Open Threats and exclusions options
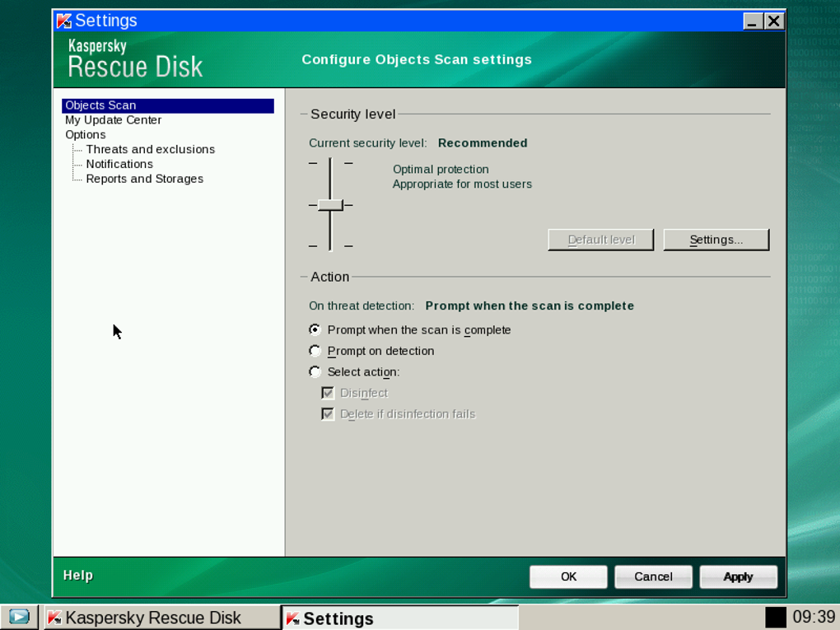The width and height of the screenshot is (840, 630). (x=151, y=149)
